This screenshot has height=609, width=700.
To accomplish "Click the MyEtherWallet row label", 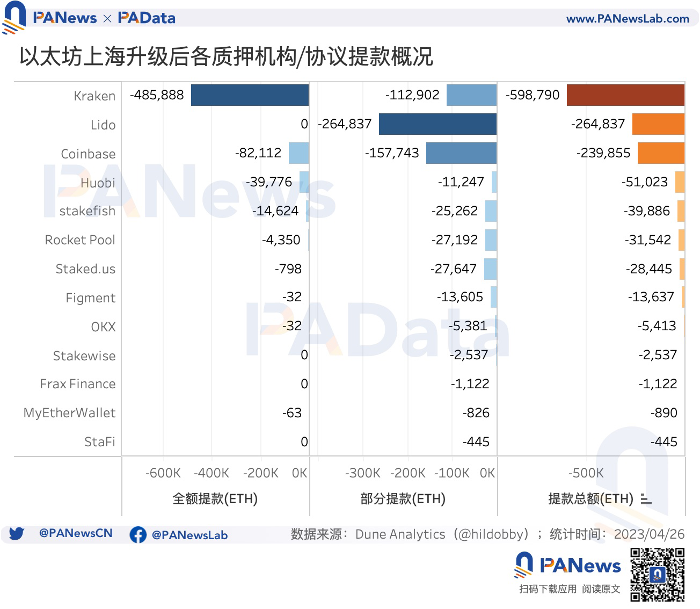I will coord(69,413).
